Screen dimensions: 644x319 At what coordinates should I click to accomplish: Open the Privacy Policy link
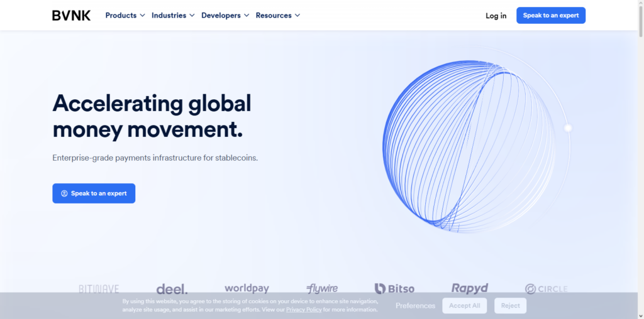tap(304, 310)
